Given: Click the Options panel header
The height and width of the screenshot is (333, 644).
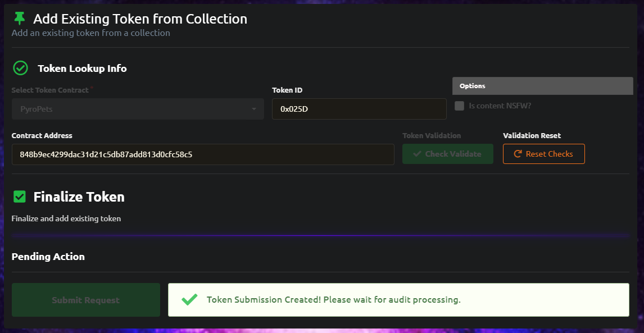Looking at the screenshot, I should (542, 86).
